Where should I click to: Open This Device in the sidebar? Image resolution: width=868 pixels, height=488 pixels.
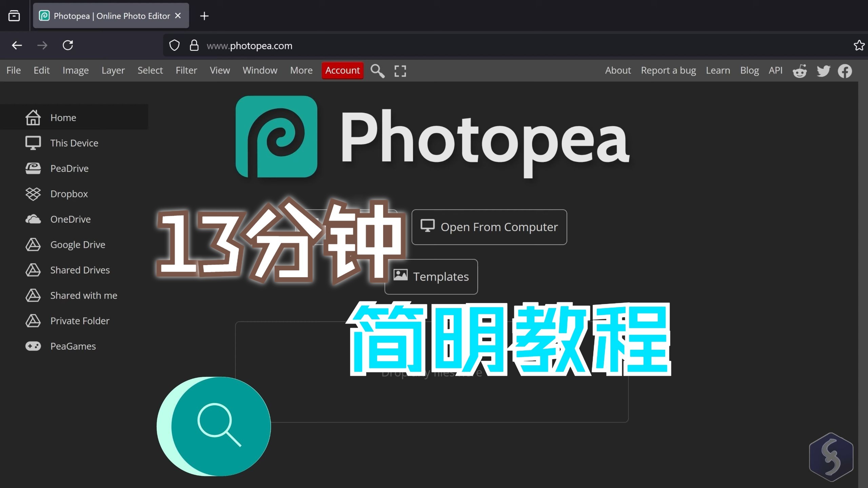click(74, 143)
